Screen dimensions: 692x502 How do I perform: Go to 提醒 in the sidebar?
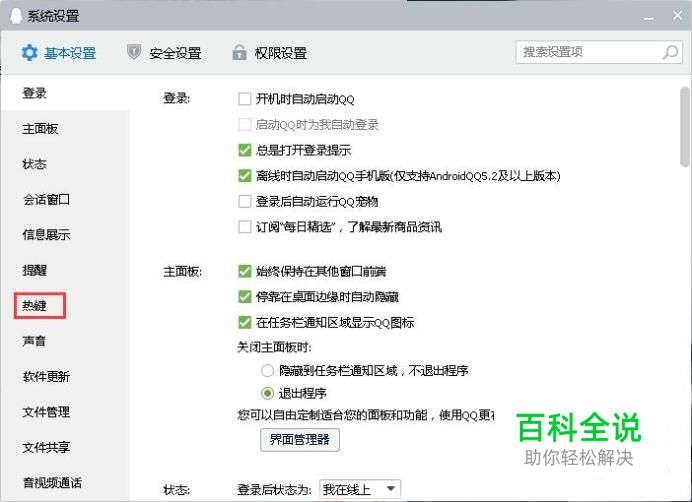pos(34,270)
